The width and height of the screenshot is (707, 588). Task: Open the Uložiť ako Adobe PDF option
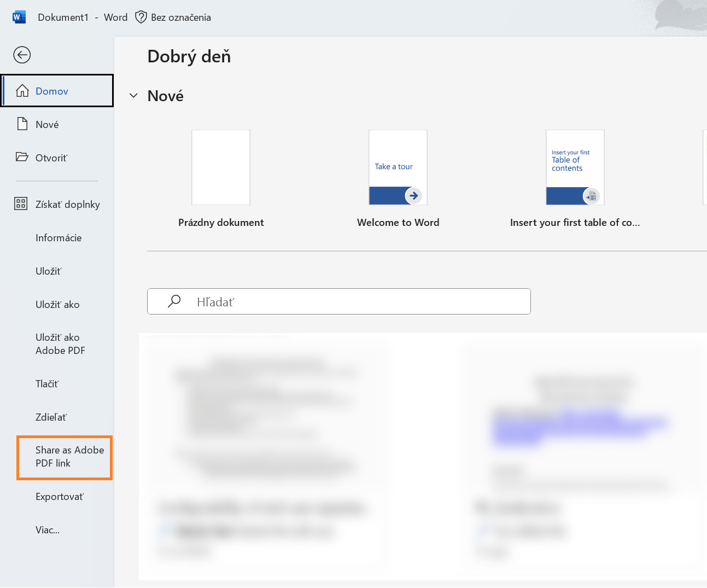coord(60,344)
